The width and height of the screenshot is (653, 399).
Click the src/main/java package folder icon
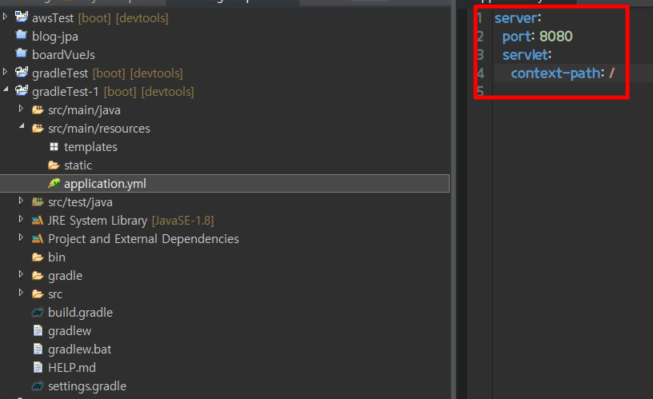[x=38, y=110]
